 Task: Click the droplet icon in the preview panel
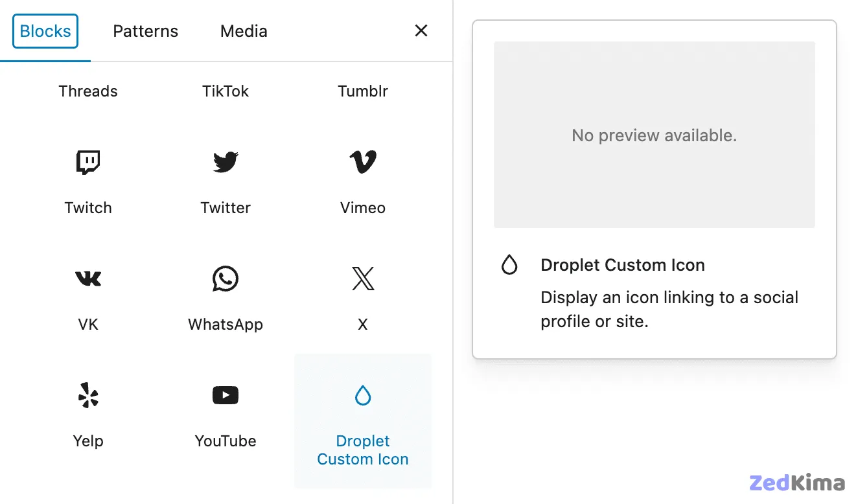pyautogui.click(x=510, y=265)
